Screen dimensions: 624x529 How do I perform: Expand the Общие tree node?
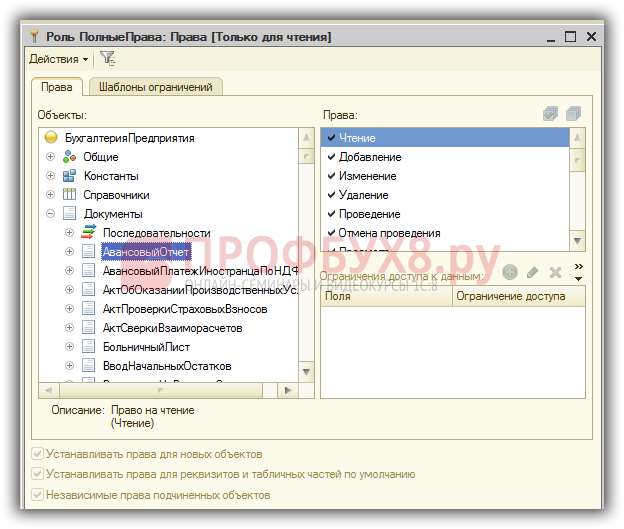(51, 157)
